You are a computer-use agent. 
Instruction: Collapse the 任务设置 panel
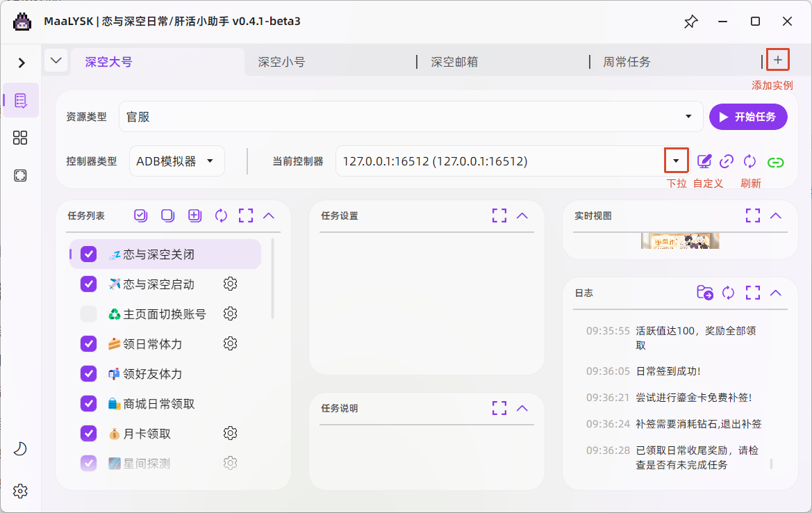(x=522, y=215)
